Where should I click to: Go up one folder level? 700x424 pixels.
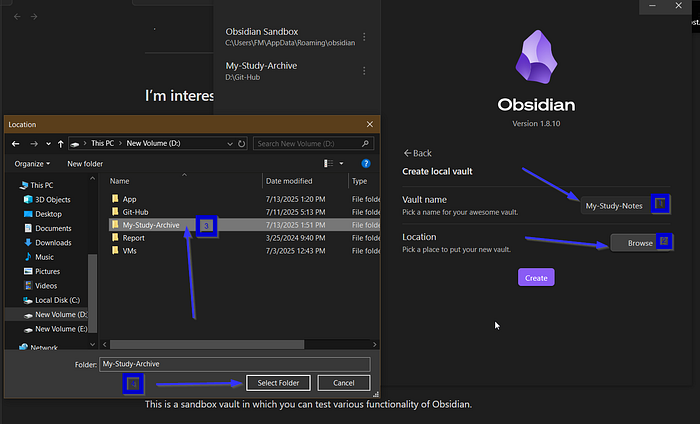(x=61, y=144)
